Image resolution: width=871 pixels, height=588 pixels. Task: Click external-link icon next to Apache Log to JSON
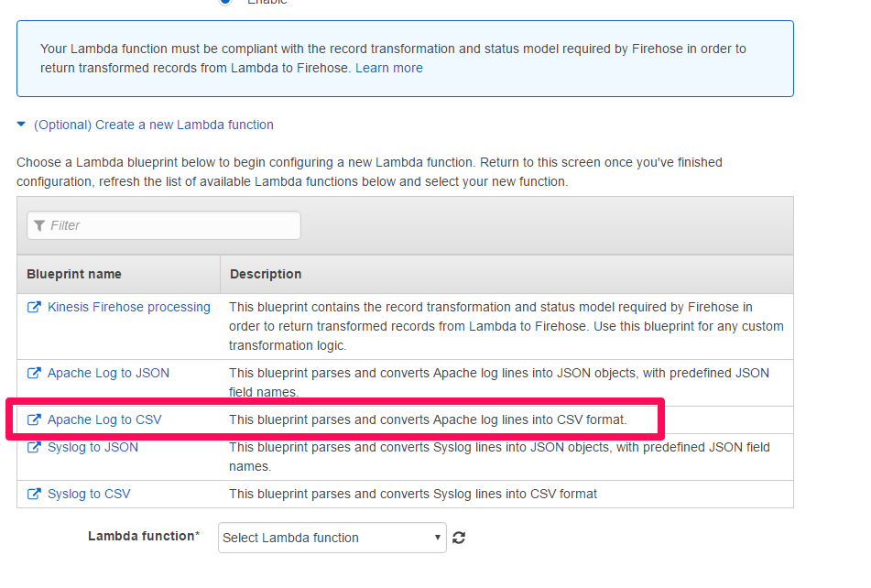point(34,374)
